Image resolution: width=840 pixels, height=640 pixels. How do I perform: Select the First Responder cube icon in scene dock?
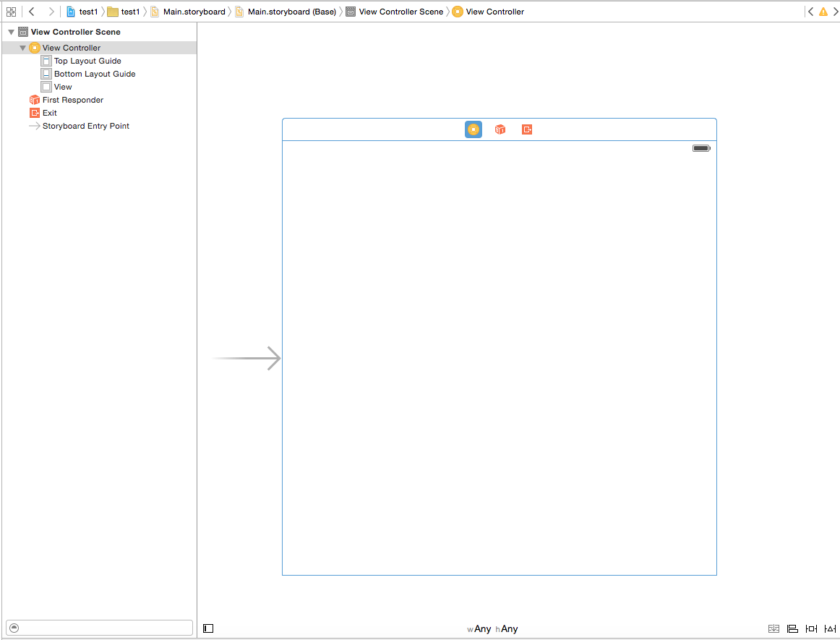tap(500, 129)
